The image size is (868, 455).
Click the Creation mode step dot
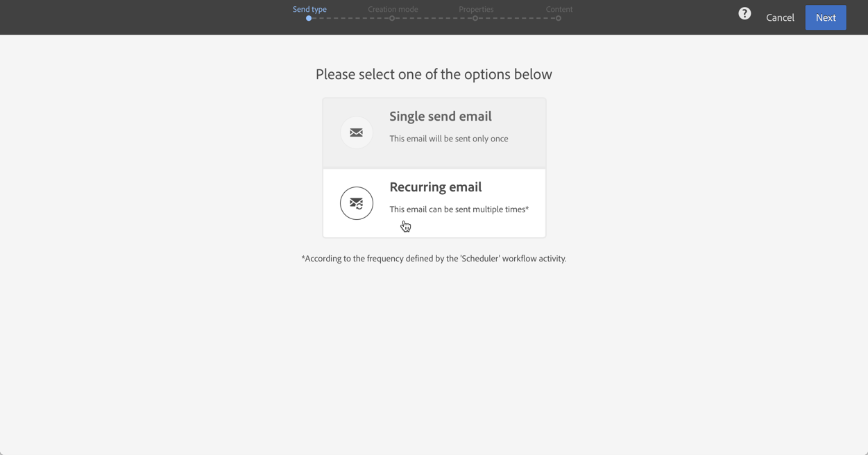coord(392,19)
